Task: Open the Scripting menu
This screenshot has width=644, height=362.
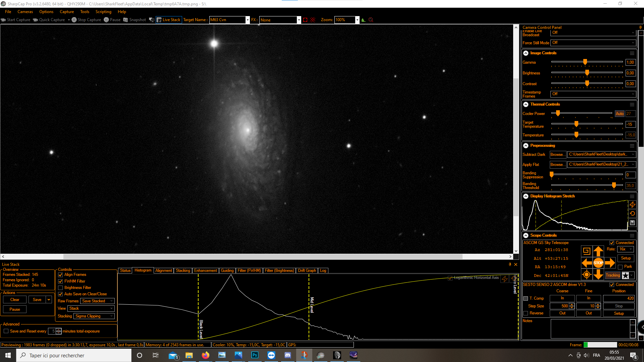Action: click(103, 12)
